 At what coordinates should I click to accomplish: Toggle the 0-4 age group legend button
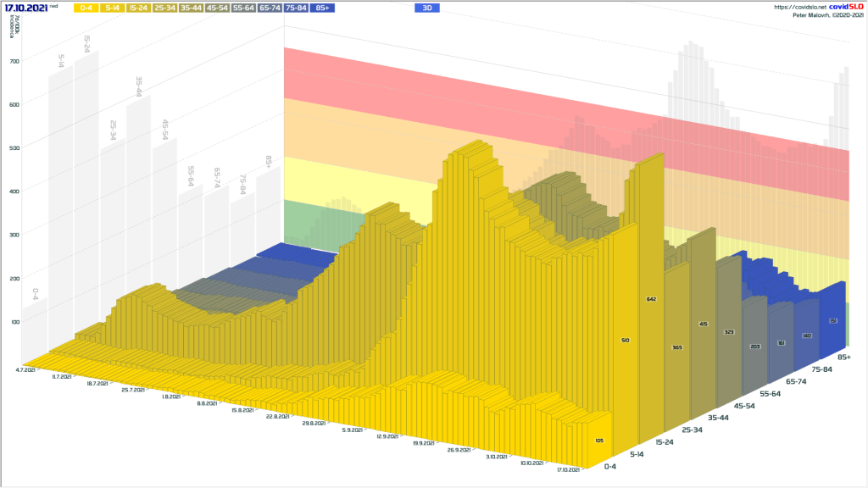click(x=86, y=8)
